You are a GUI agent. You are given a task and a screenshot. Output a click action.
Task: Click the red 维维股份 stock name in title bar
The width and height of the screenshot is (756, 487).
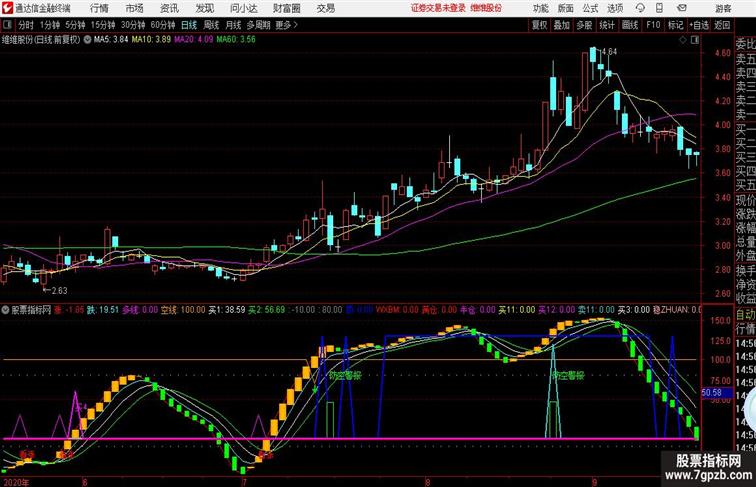click(x=486, y=8)
